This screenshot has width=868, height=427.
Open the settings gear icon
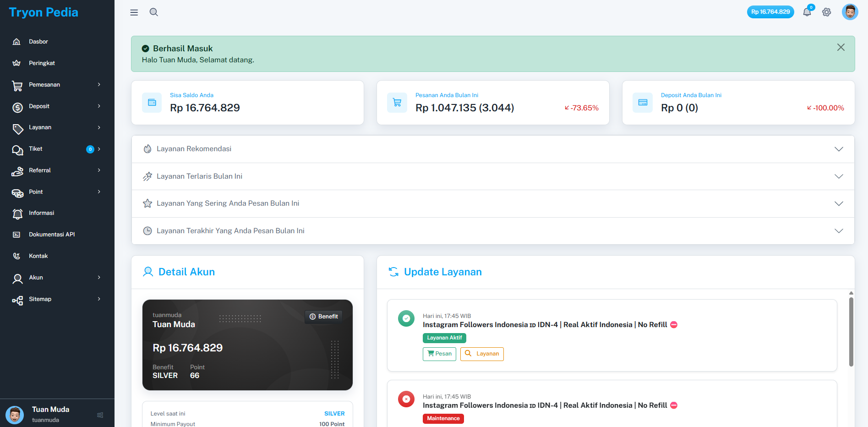(827, 12)
